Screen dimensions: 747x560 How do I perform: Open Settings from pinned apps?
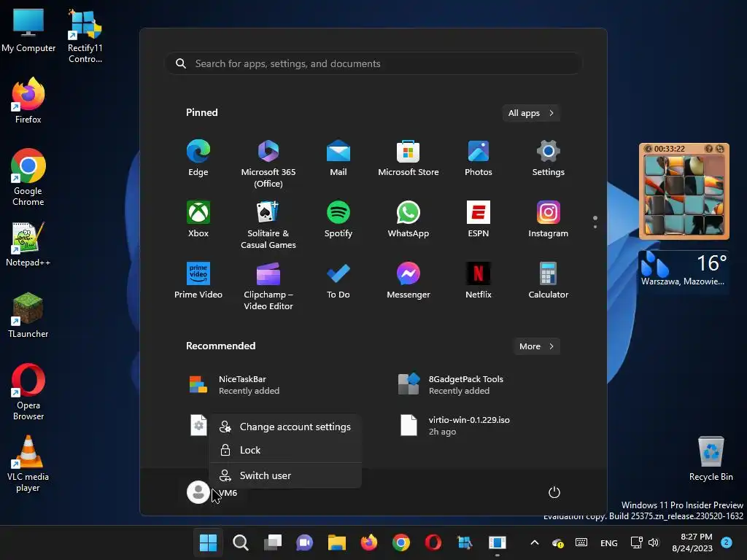549,158
